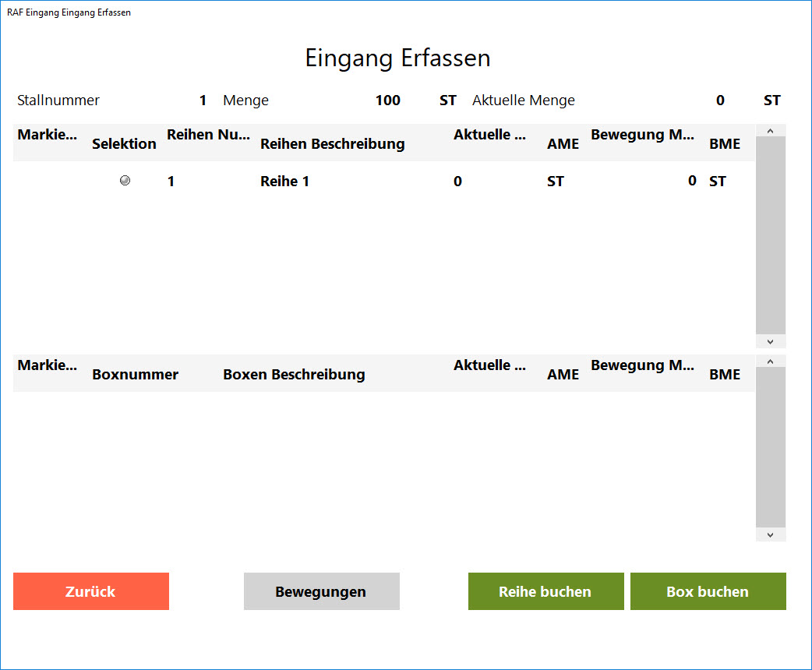Click up arrow of rows table scrollbar

[x=770, y=131]
